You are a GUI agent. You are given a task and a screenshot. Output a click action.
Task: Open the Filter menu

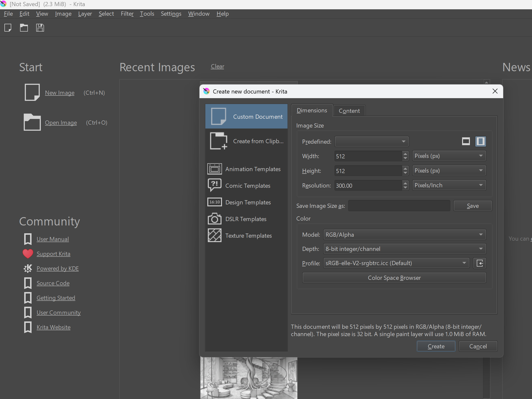tap(127, 14)
